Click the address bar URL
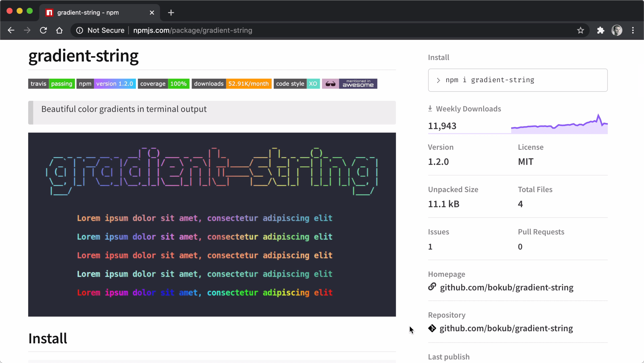644x363 pixels. point(193,30)
